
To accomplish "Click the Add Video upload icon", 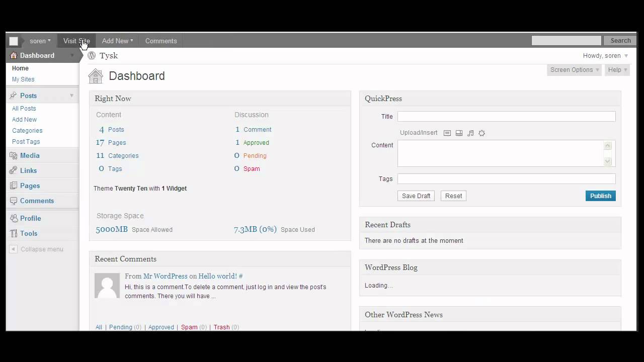I will [x=459, y=133].
